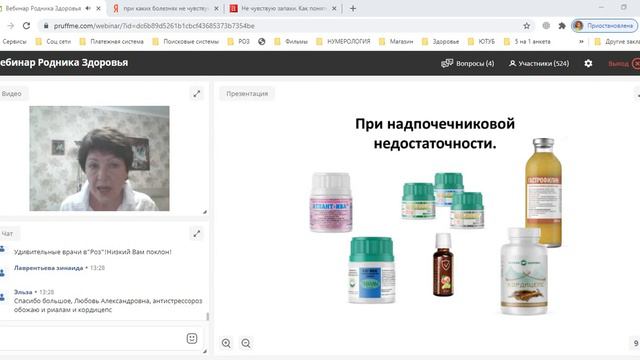Click the pink-labeled jar on the slide

[x=331, y=202]
